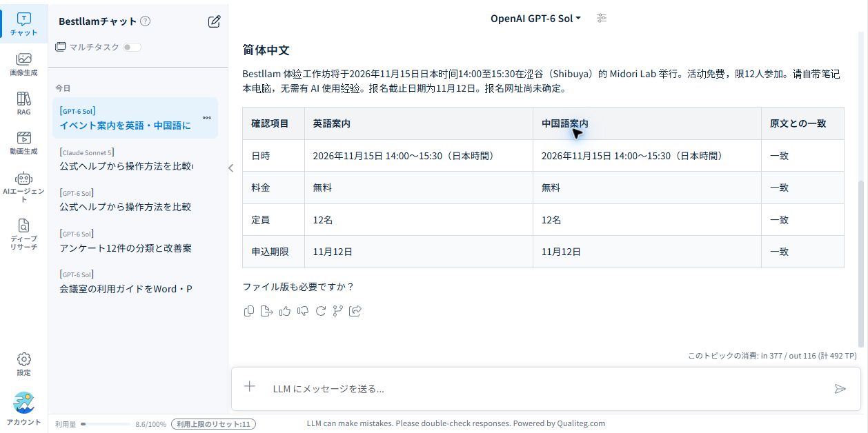Screen dimensions: 868x433
Task: Click the マルチタスク windows icon
Action: coord(61,47)
